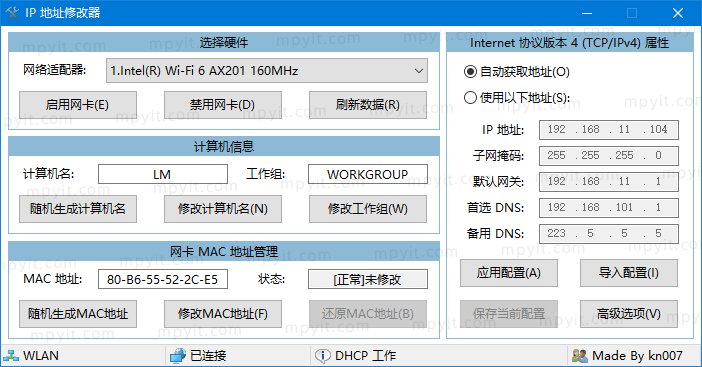
Task: Close the IP 地址修改器 window
Action: pos(678,13)
